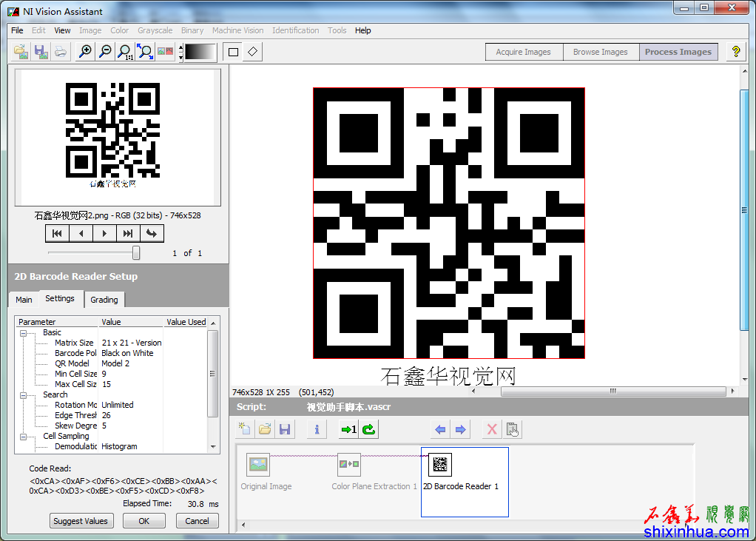Image resolution: width=756 pixels, height=541 pixels.
Task: Click the Run Script loop icon
Action: (x=369, y=429)
